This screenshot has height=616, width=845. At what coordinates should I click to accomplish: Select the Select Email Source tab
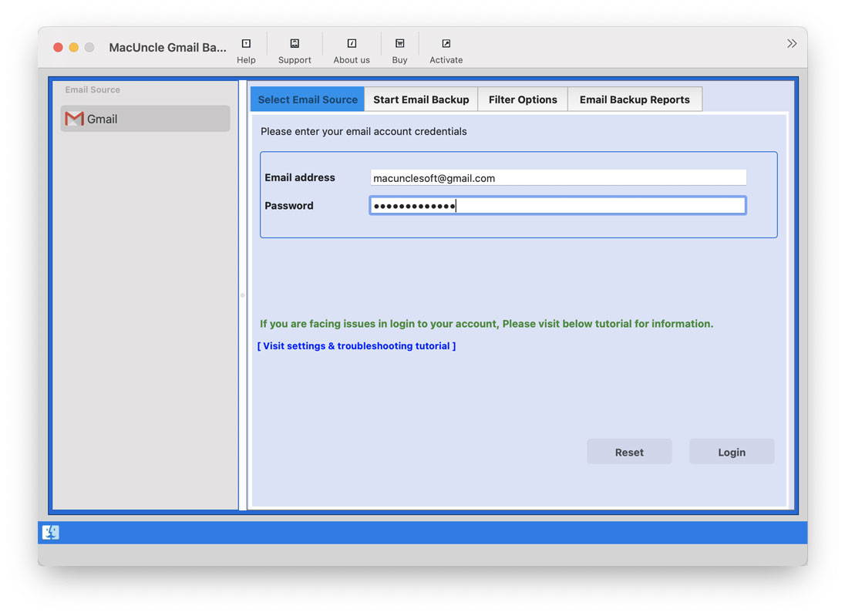pos(307,99)
